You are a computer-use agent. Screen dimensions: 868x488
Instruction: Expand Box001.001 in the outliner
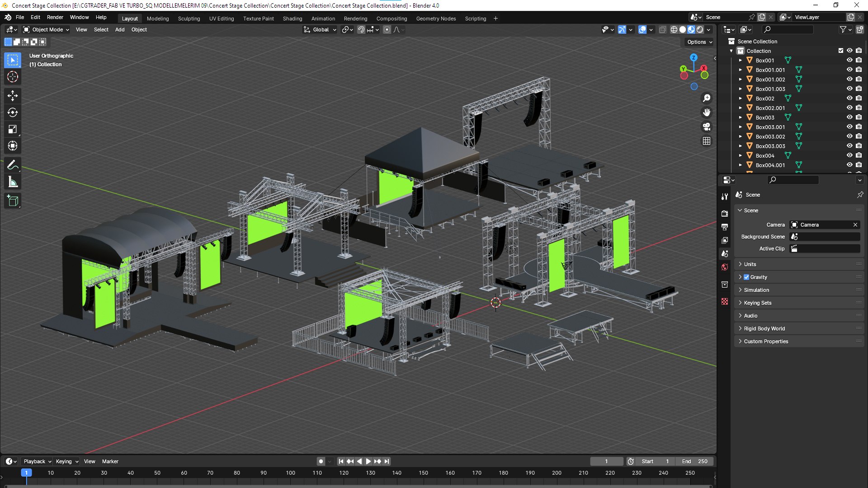tap(741, 70)
